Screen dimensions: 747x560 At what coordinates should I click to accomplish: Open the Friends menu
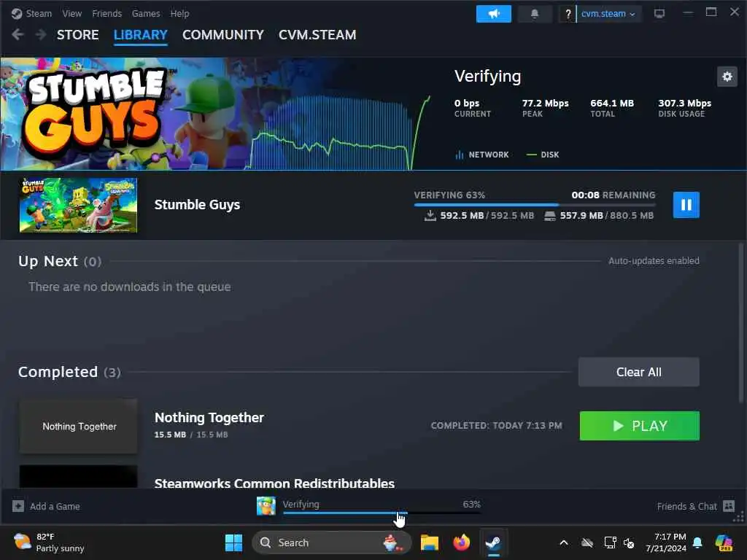(x=107, y=13)
